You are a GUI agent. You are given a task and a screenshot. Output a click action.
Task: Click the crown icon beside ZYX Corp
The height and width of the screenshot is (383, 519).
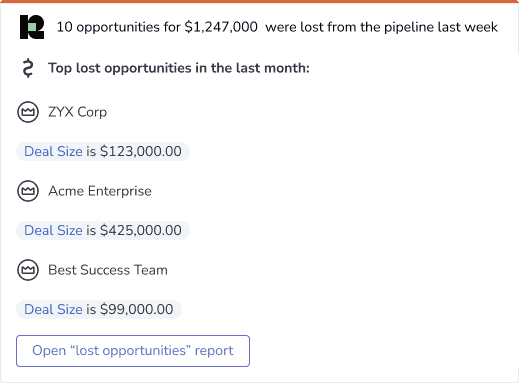click(x=28, y=112)
